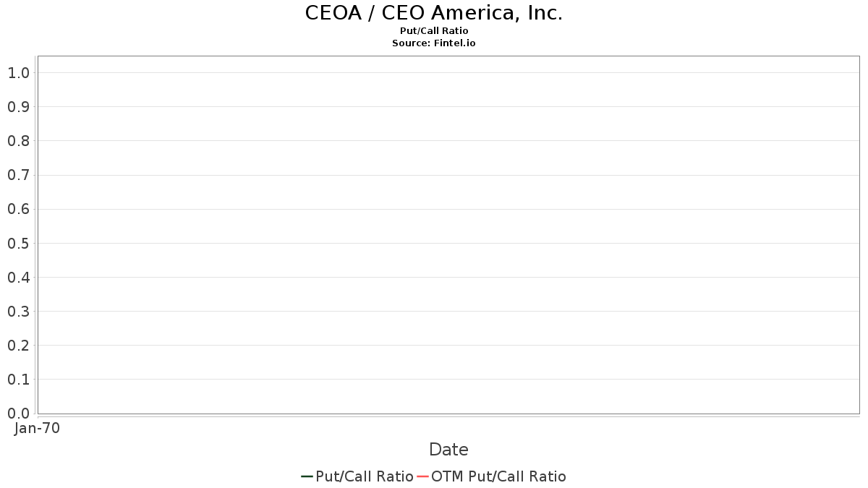Click the Date x-axis title
The width and height of the screenshot is (868, 488).
tap(448, 450)
